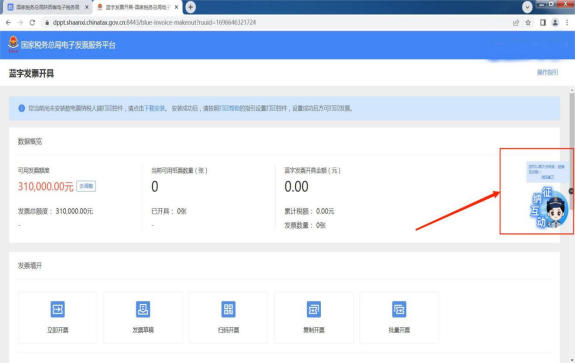Viewport: 575px width, 363px height.
Task: Toggle the browser side panel icon
Action: click(x=543, y=23)
